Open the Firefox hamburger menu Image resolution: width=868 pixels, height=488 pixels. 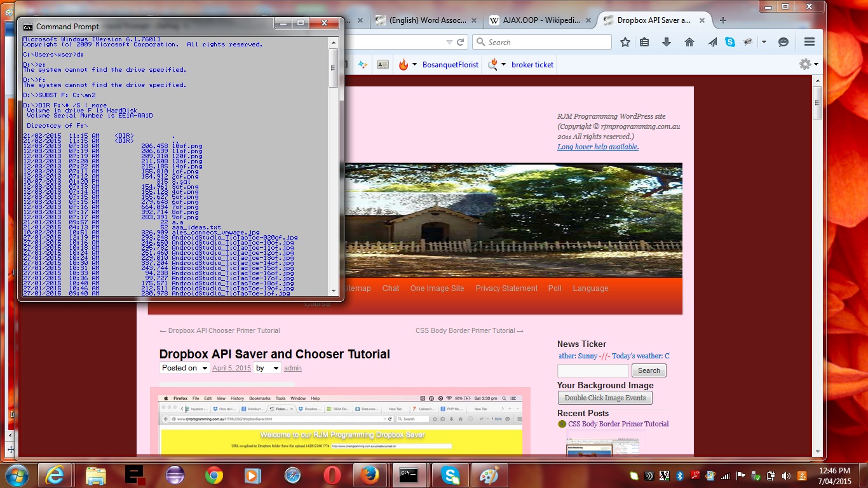click(x=810, y=42)
